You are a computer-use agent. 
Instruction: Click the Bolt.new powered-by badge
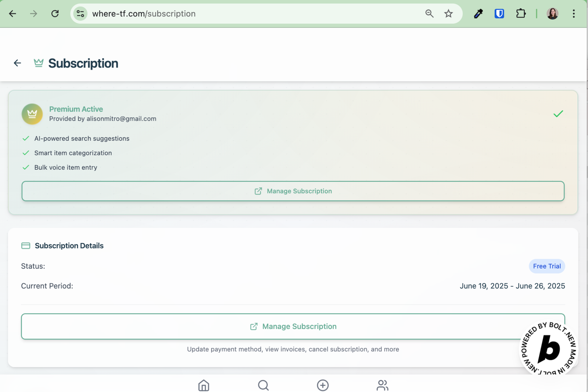pyautogui.click(x=548, y=348)
